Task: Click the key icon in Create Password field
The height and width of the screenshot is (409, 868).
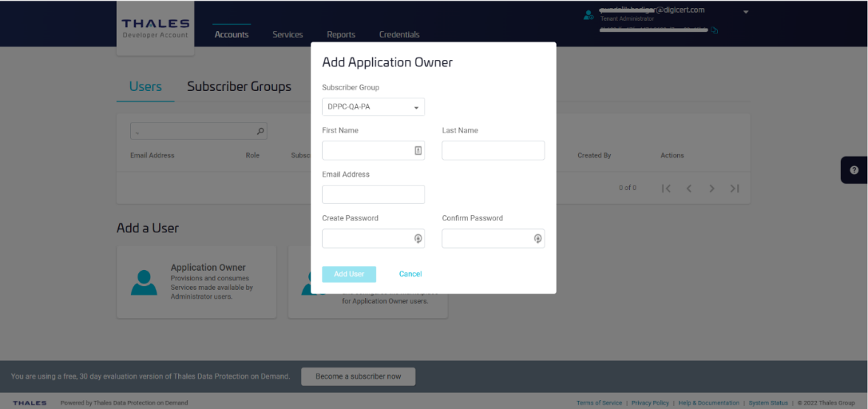Action: click(418, 238)
